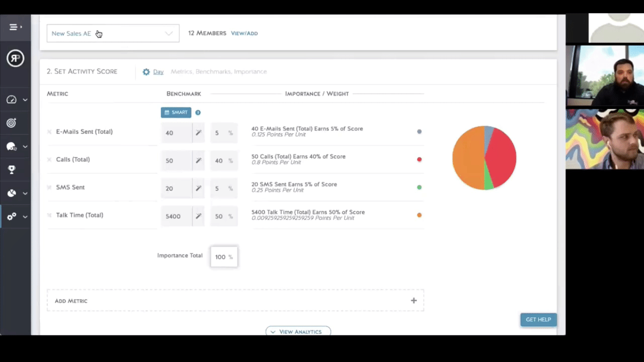The width and height of the screenshot is (644, 362).
Task: Click the orange slice of the pie chart
Action: [x=468, y=158]
